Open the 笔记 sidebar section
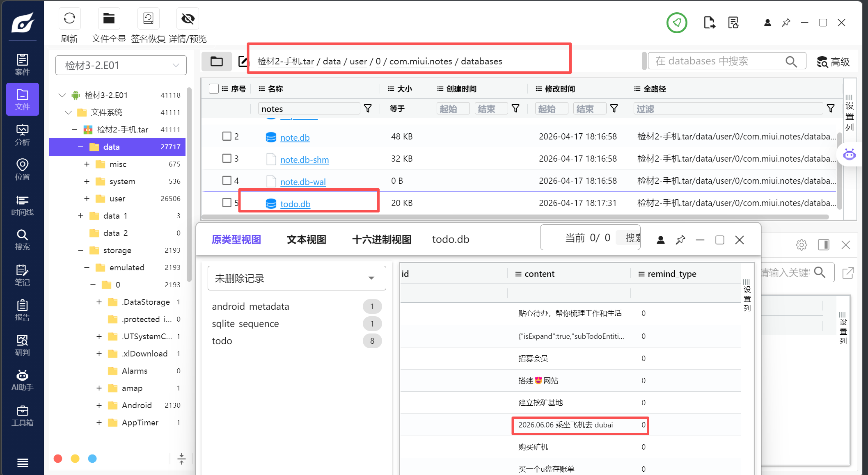 click(x=22, y=275)
